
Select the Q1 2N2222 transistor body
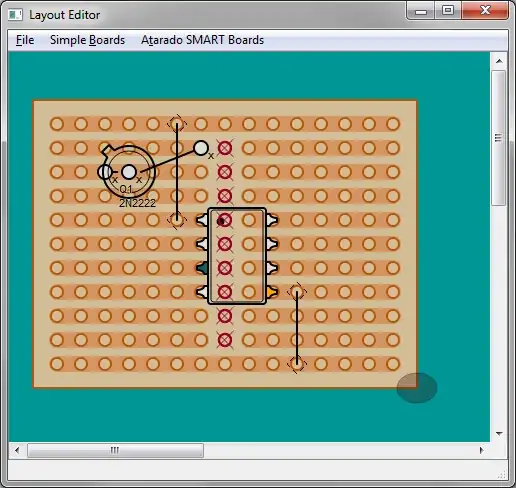(129, 172)
